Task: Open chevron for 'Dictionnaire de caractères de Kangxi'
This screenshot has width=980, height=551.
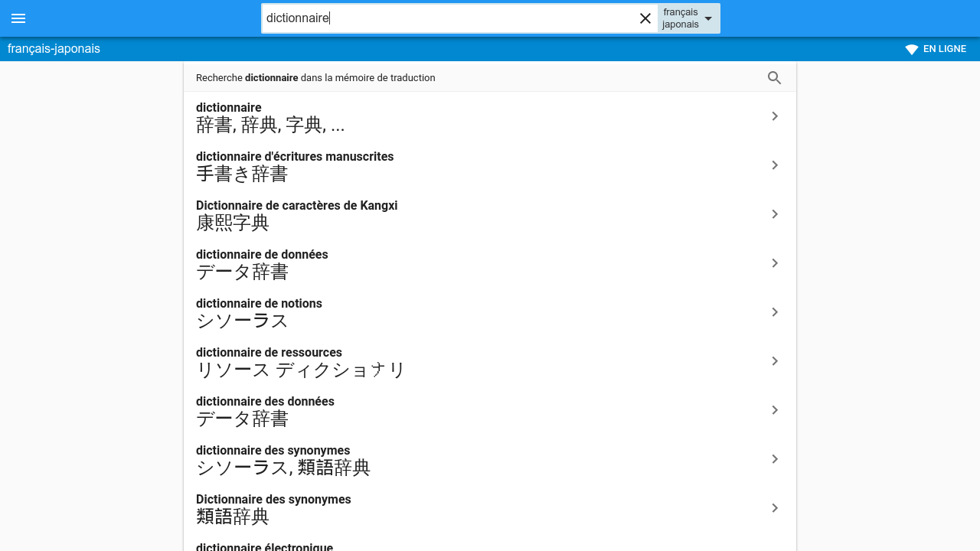Action: point(775,214)
